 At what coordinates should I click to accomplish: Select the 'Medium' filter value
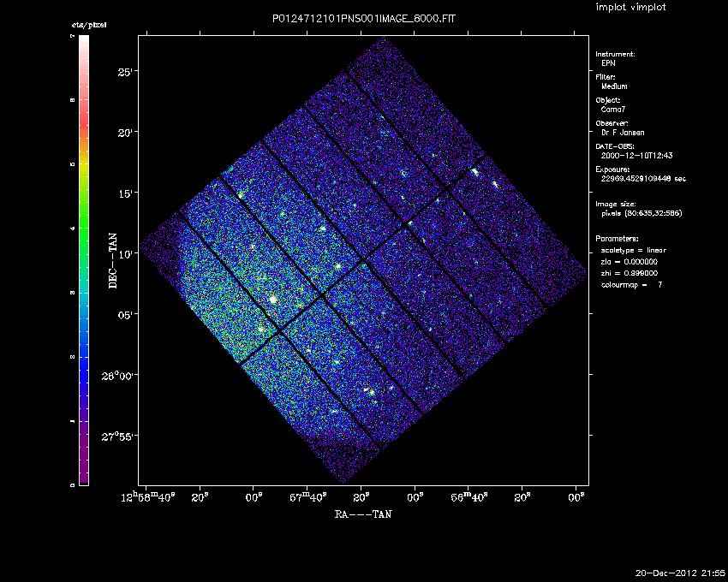(x=616, y=86)
